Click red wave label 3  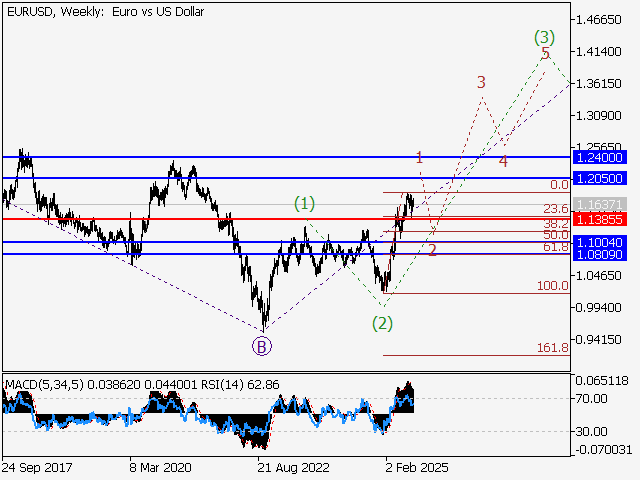point(481,82)
